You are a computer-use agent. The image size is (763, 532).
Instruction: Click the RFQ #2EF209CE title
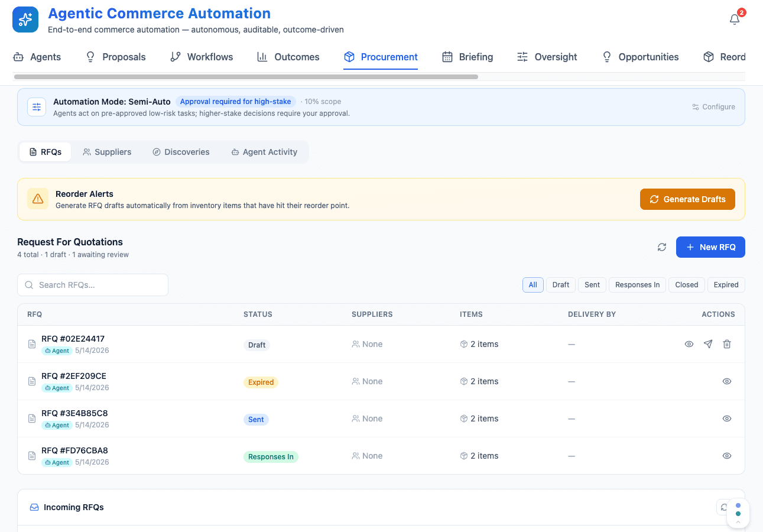(74, 376)
